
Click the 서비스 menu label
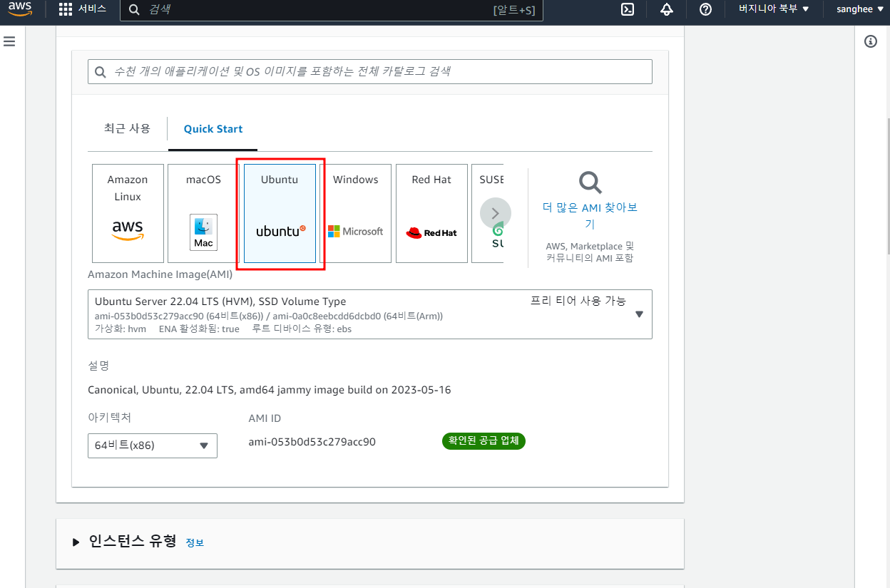coord(92,9)
